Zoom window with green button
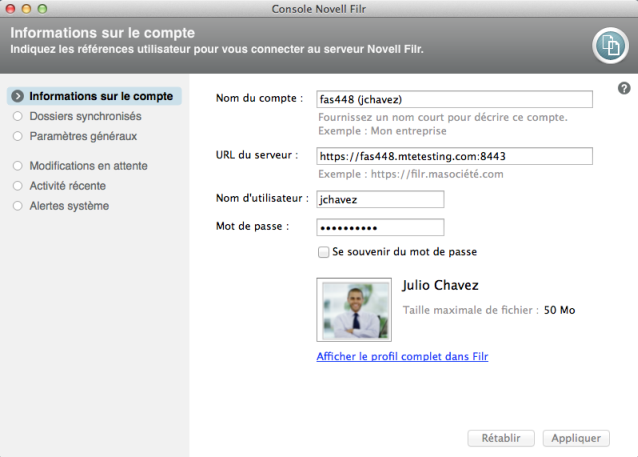Viewport: 638px width, 457px height. [x=42, y=9]
